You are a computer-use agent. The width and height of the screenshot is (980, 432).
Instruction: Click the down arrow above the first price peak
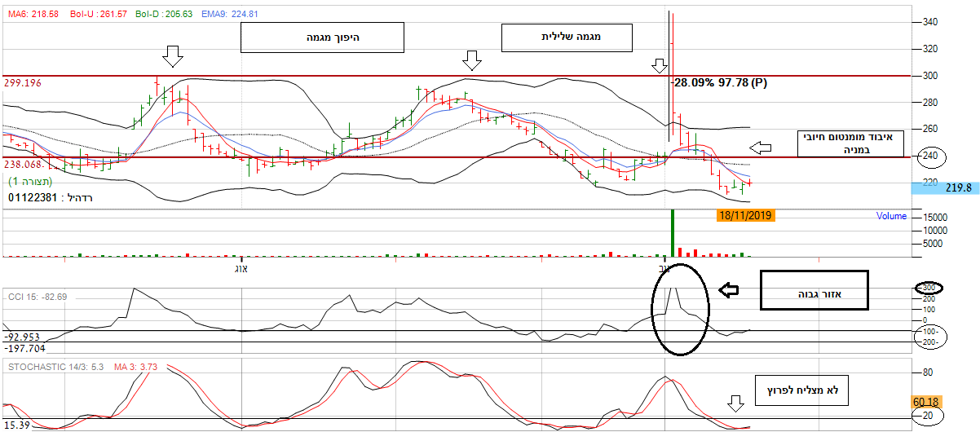pos(172,56)
